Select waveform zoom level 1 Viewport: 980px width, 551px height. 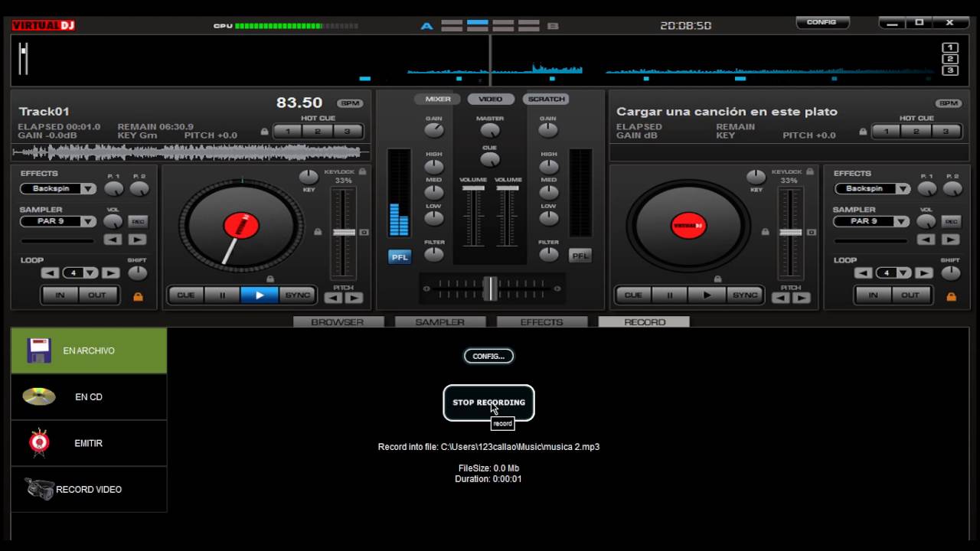click(949, 47)
